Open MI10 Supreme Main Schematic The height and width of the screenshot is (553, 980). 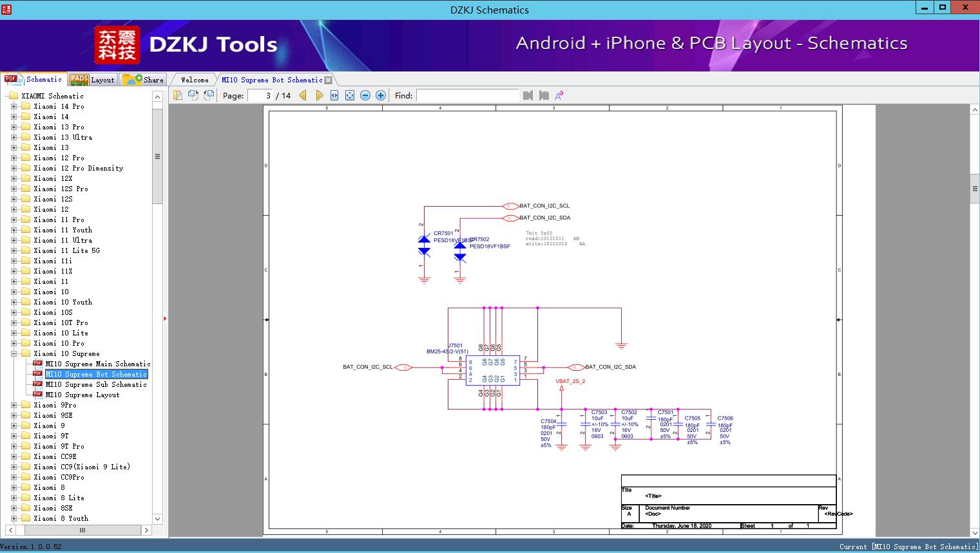(98, 364)
